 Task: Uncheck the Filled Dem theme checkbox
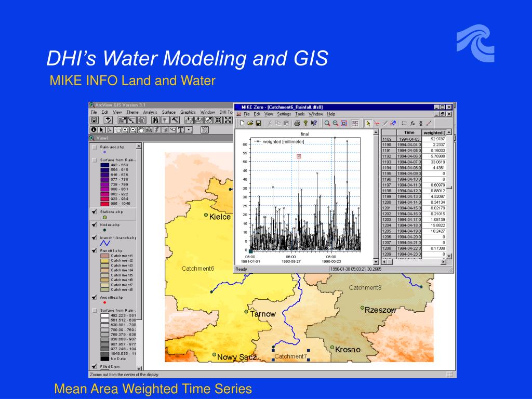click(x=95, y=366)
